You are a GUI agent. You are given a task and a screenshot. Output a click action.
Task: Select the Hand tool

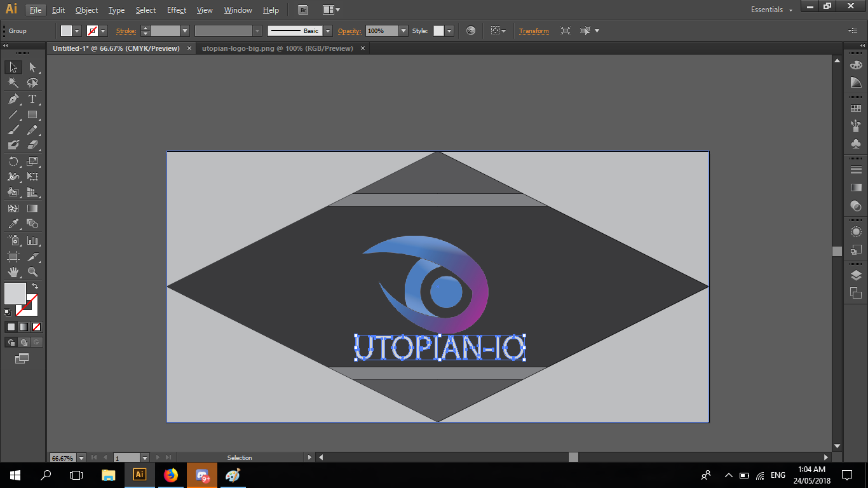click(13, 272)
